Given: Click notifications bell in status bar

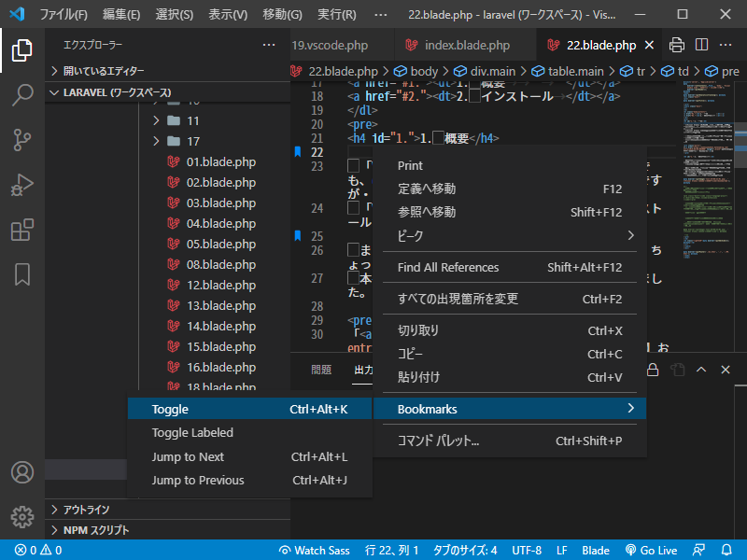Looking at the screenshot, I should pyautogui.click(x=727, y=550).
